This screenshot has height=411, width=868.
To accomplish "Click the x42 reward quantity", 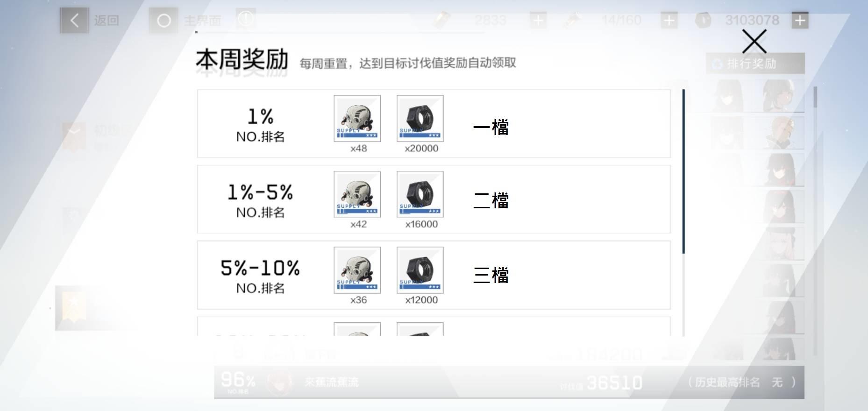I will click(358, 224).
